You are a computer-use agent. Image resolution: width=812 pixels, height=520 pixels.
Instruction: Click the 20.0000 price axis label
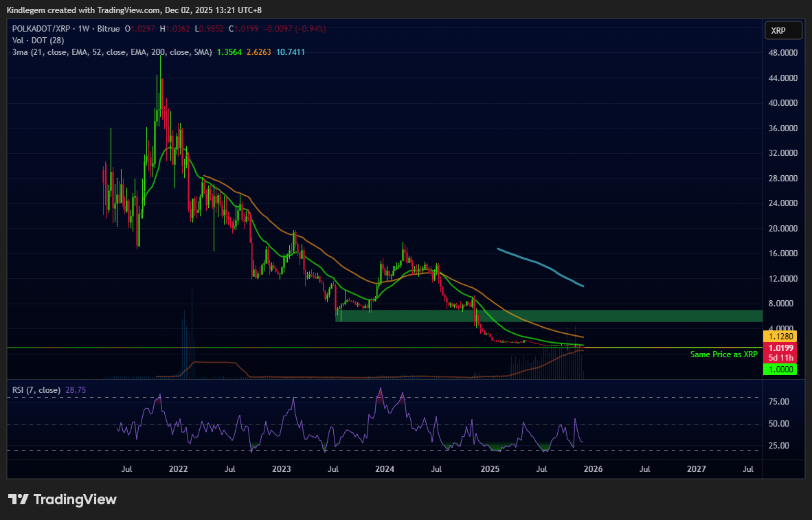pos(782,229)
